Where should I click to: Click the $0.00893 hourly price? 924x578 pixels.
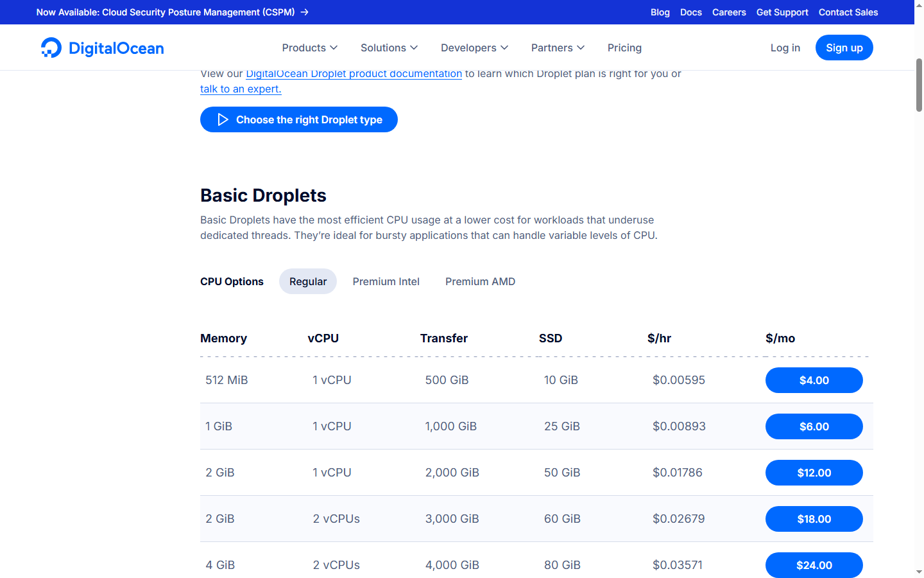click(679, 426)
